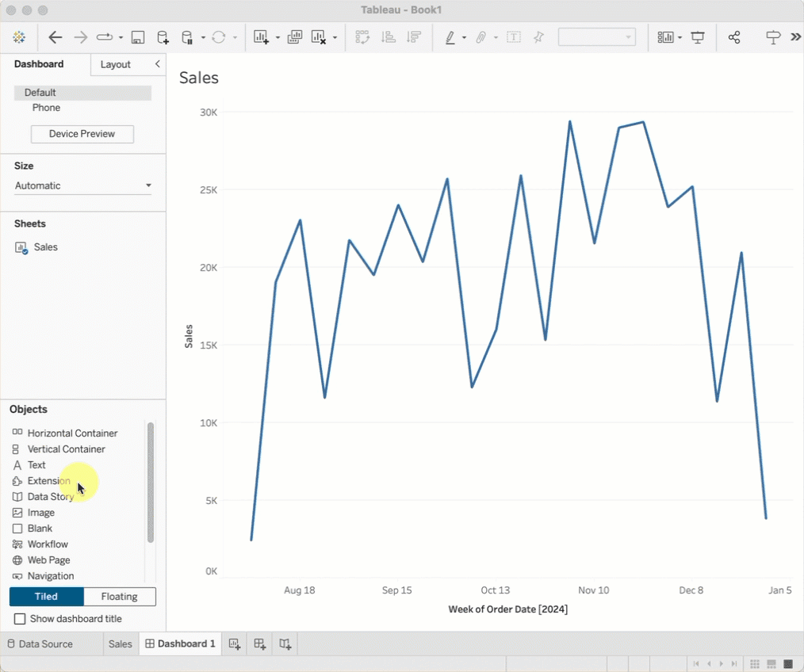Select the Default device layout
Image resolution: width=804 pixels, height=672 pixels.
coord(82,93)
